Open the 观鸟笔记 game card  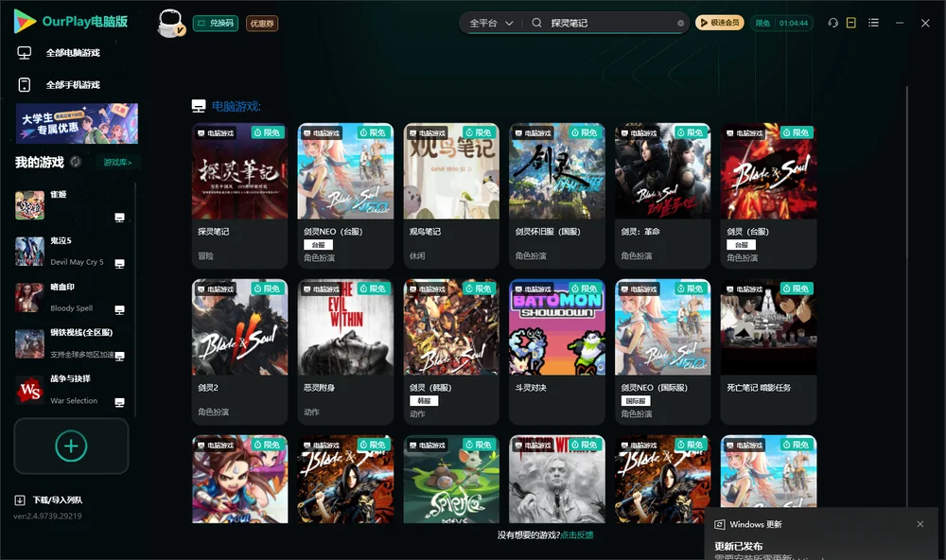click(451, 196)
